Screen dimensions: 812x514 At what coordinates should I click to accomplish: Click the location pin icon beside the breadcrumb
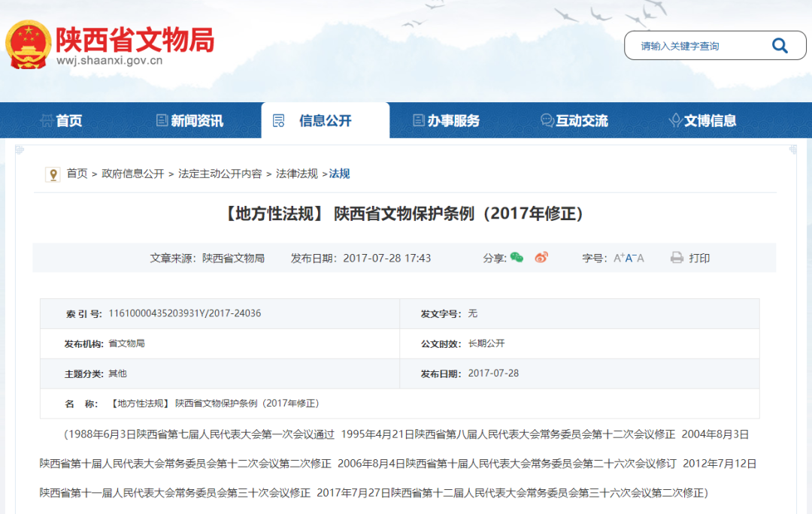point(52,174)
